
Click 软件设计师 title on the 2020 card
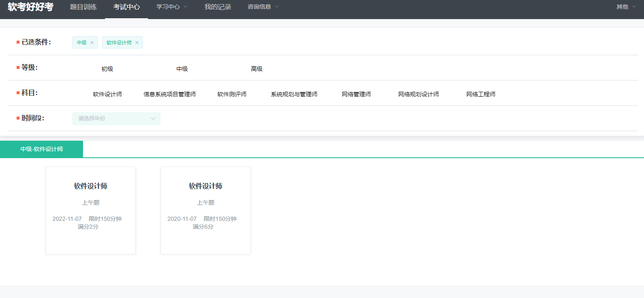coord(206,186)
